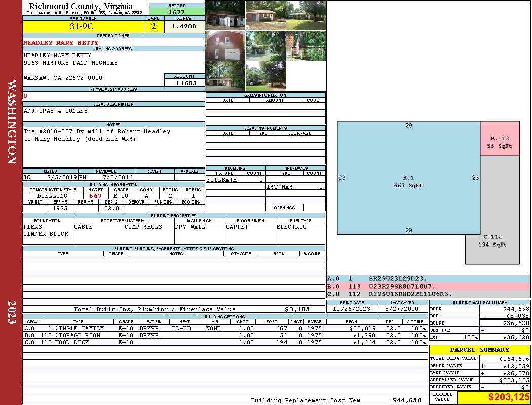Click the yellow Parcel Summary header
This screenshot has height=405, width=532.
click(x=479, y=350)
